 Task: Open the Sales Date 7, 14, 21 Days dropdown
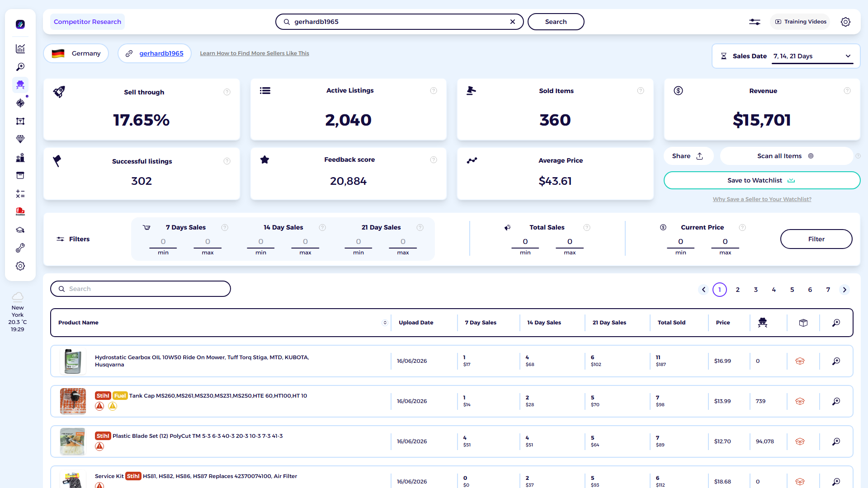(x=812, y=56)
